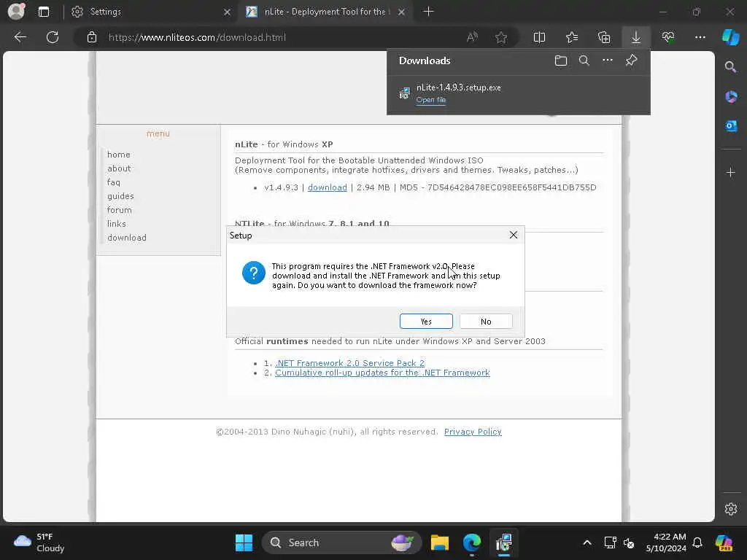Open Microsoft 365 sidebar icon

730,97
